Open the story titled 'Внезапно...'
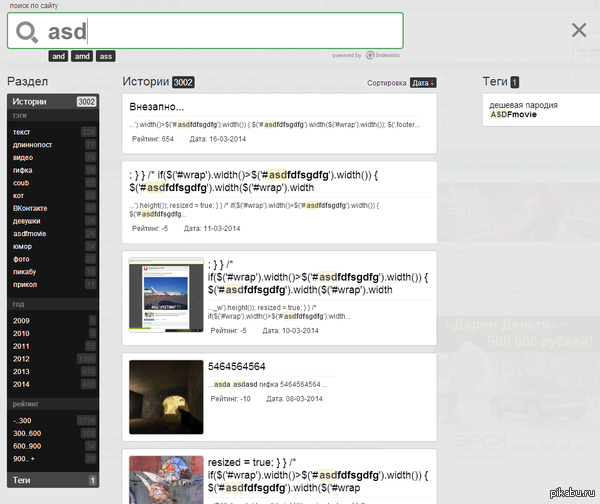Screen dimensions: 600x504 (x=156, y=107)
